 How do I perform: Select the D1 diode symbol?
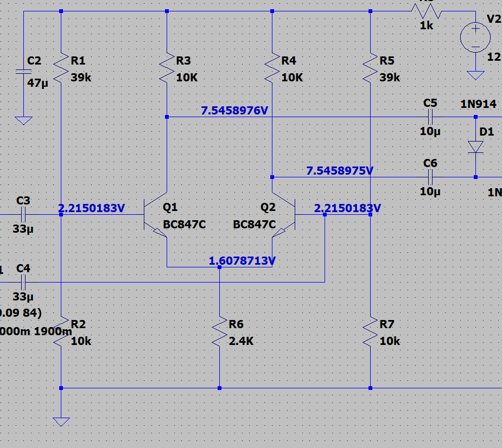475,147
